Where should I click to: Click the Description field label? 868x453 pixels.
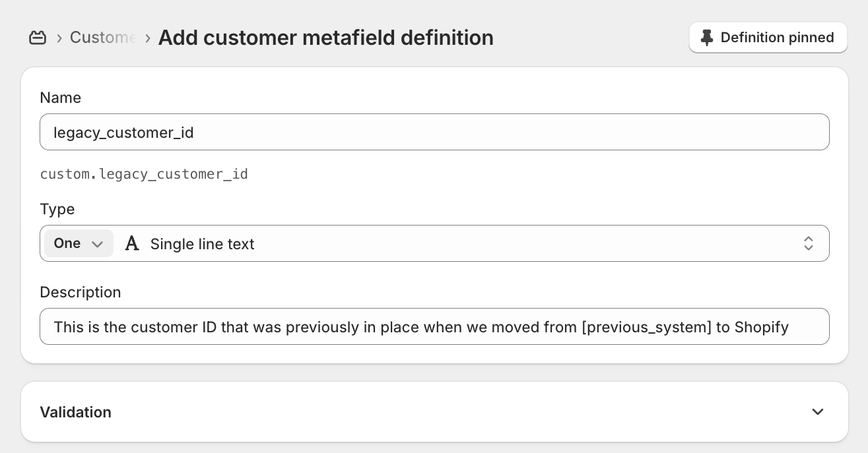pyautogui.click(x=81, y=292)
